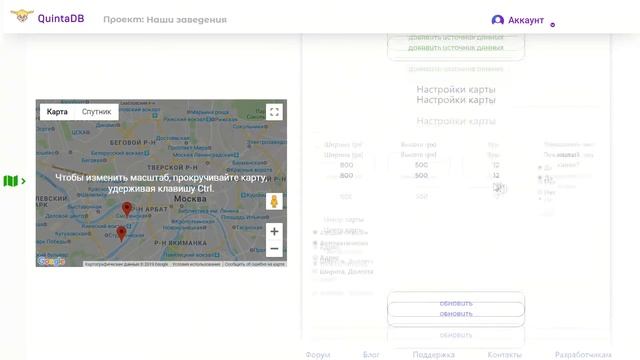This screenshot has height=360, width=640.
Task: Zoom out with the minus button
Action: coord(274,249)
